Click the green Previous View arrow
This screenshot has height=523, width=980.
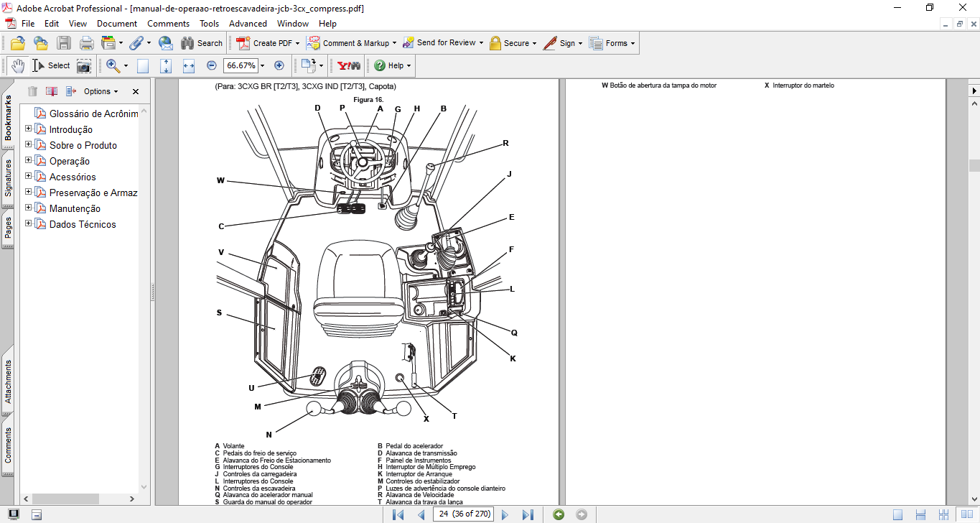tap(559, 514)
